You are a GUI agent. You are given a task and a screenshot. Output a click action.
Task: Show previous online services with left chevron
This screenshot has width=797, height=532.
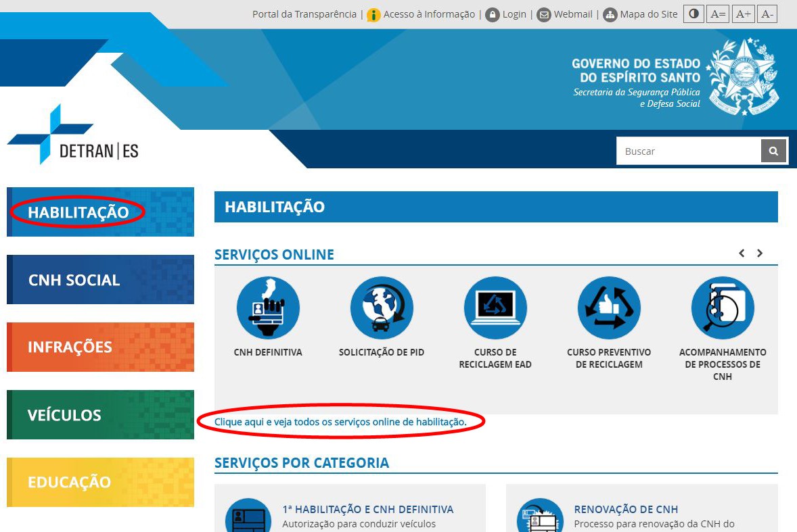point(742,253)
